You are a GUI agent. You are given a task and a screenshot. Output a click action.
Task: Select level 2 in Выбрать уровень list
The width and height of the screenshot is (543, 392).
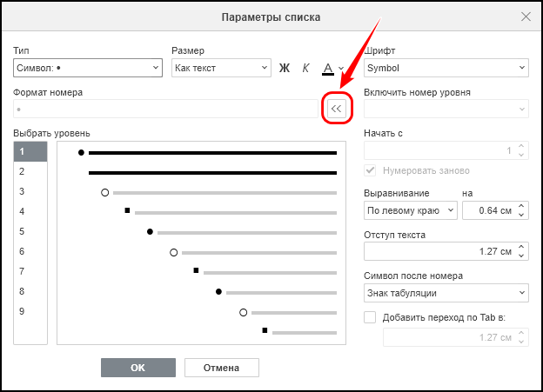click(30, 171)
